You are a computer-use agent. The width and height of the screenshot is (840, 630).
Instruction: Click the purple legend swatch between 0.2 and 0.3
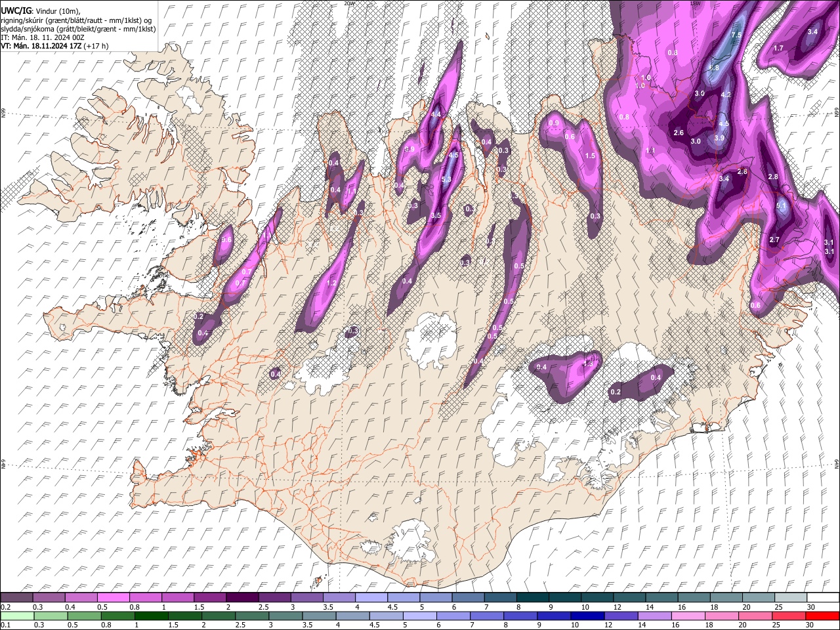coord(16,597)
